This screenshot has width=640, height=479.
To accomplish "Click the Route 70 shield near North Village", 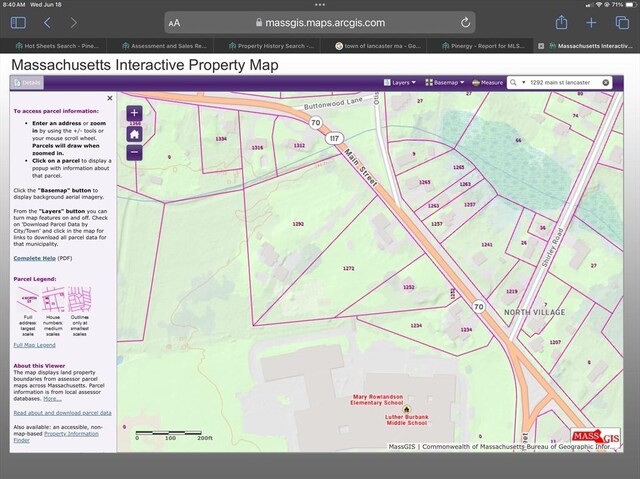I will tap(479, 307).
